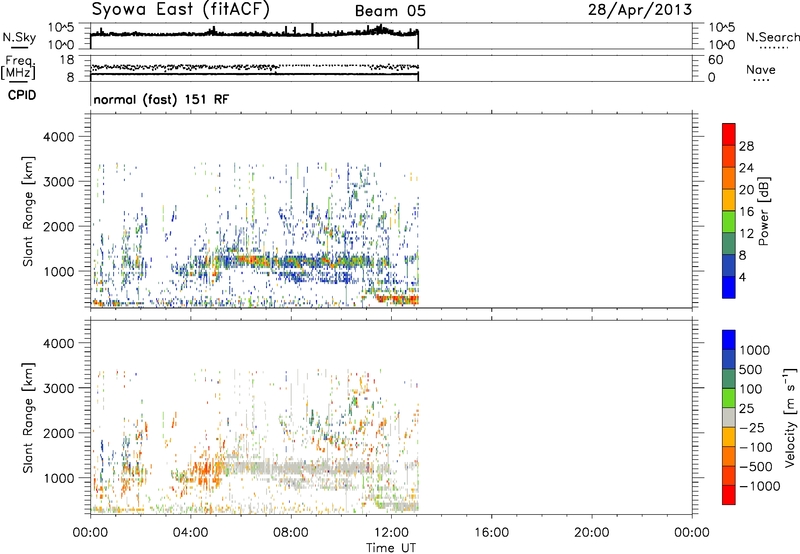Click the 'Nave' legend label
800x554 pixels.
tap(761, 69)
